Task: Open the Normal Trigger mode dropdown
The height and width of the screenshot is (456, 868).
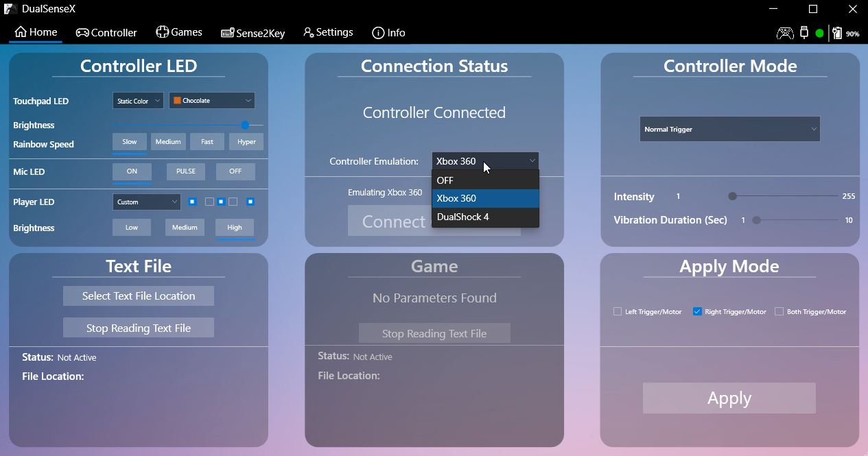Action: coord(729,128)
